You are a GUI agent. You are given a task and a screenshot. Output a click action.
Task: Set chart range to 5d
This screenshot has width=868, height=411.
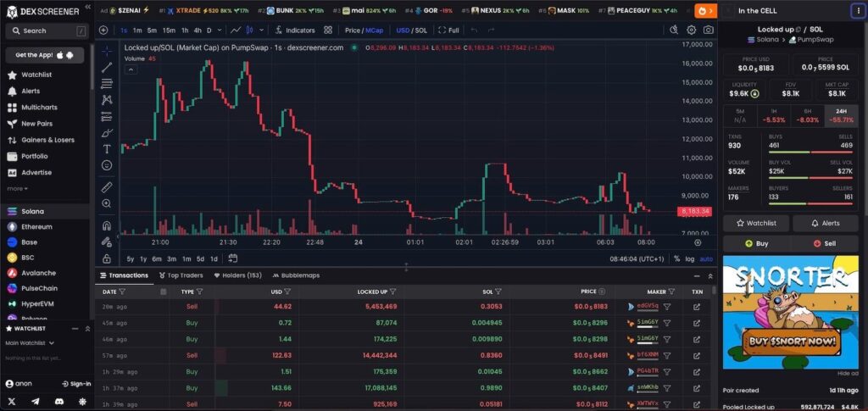[x=200, y=258]
